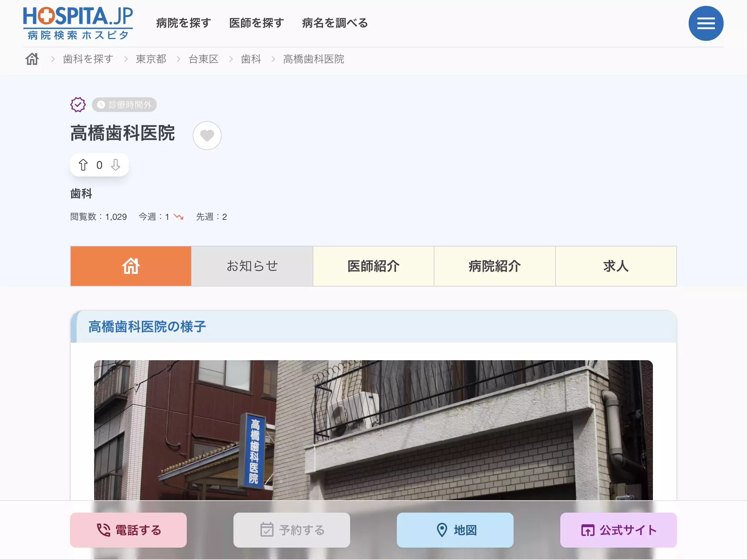Open the hamburger menu button

tap(706, 23)
